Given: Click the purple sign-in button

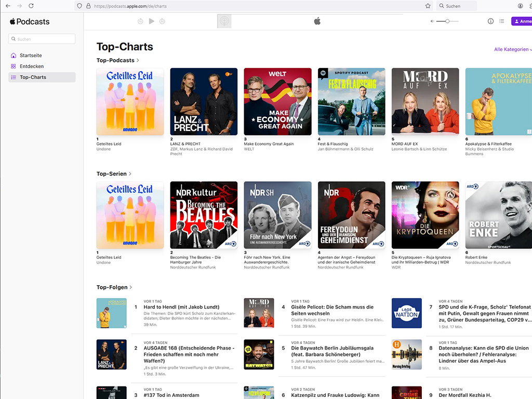Looking at the screenshot, I should (521, 21).
